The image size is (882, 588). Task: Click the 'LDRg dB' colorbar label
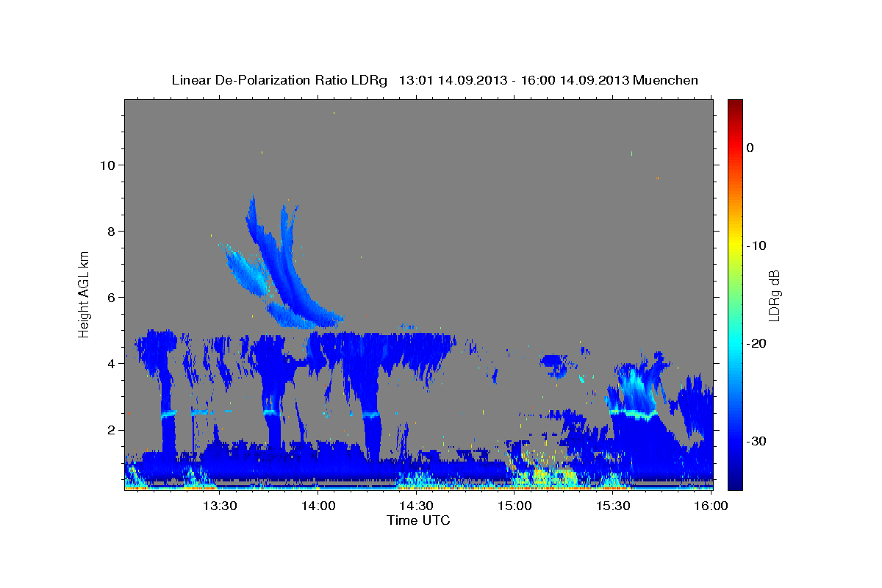click(773, 295)
